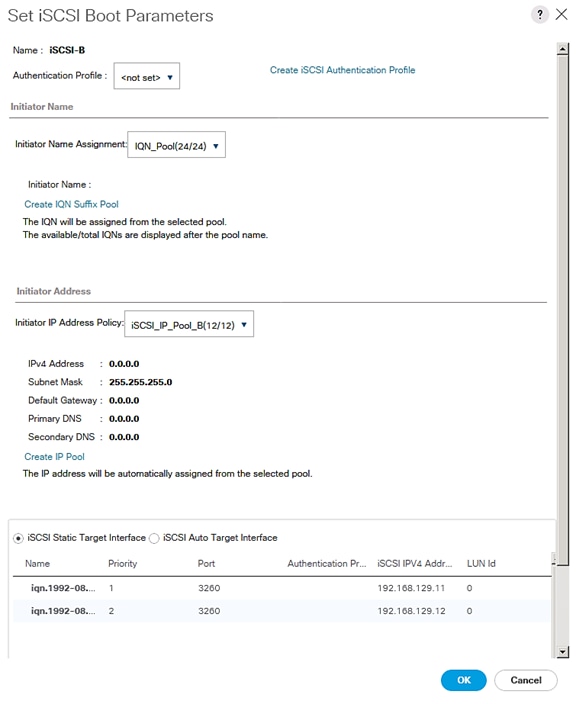Select target row with address 192.168.129.11
576x704 pixels.
pos(281,588)
